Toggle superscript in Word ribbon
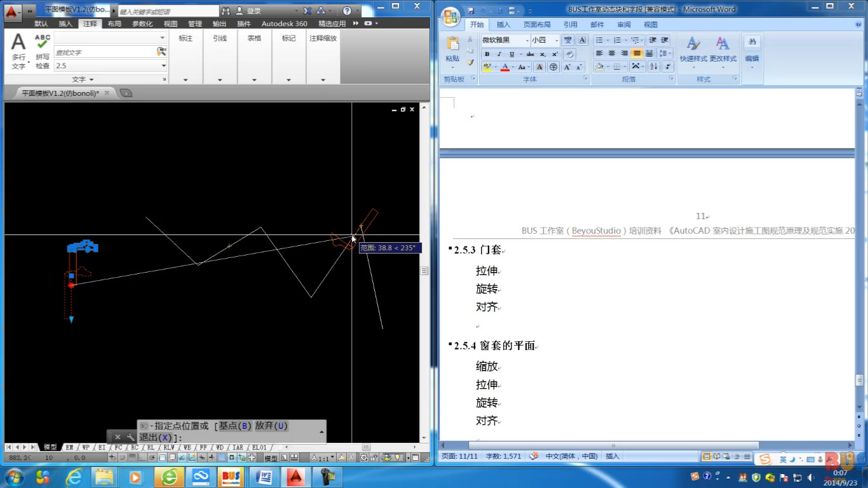 click(555, 54)
